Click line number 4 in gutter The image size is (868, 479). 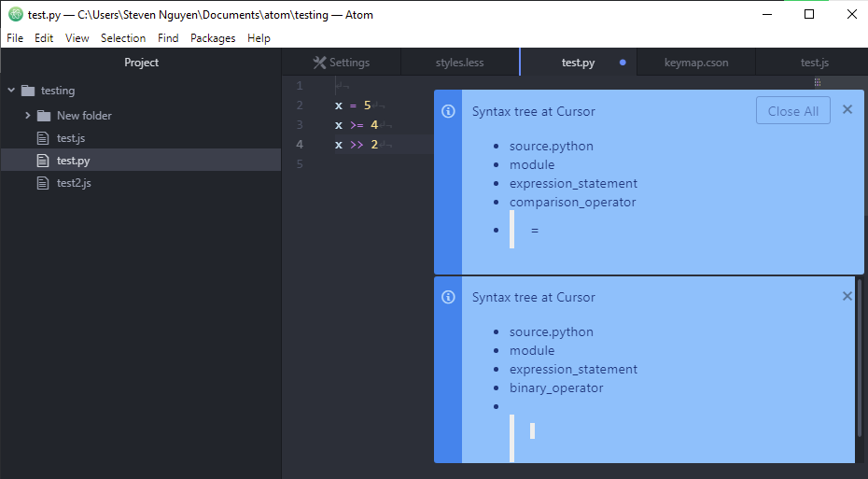(x=300, y=145)
